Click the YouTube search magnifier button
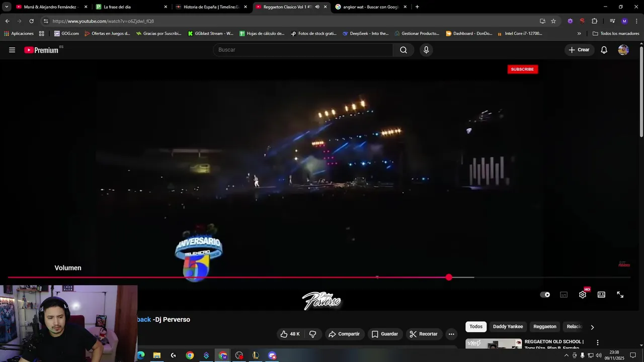This screenshot has width=644, height=362. tap(404, 50)
